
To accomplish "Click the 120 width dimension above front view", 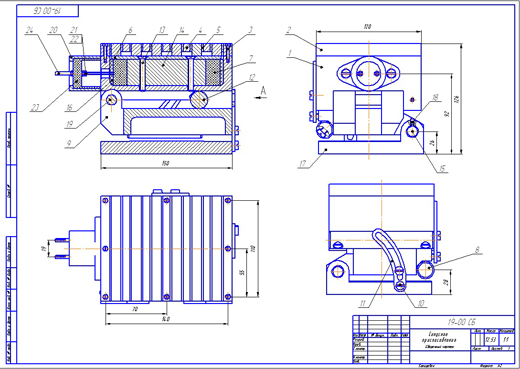I will [367, 27].
